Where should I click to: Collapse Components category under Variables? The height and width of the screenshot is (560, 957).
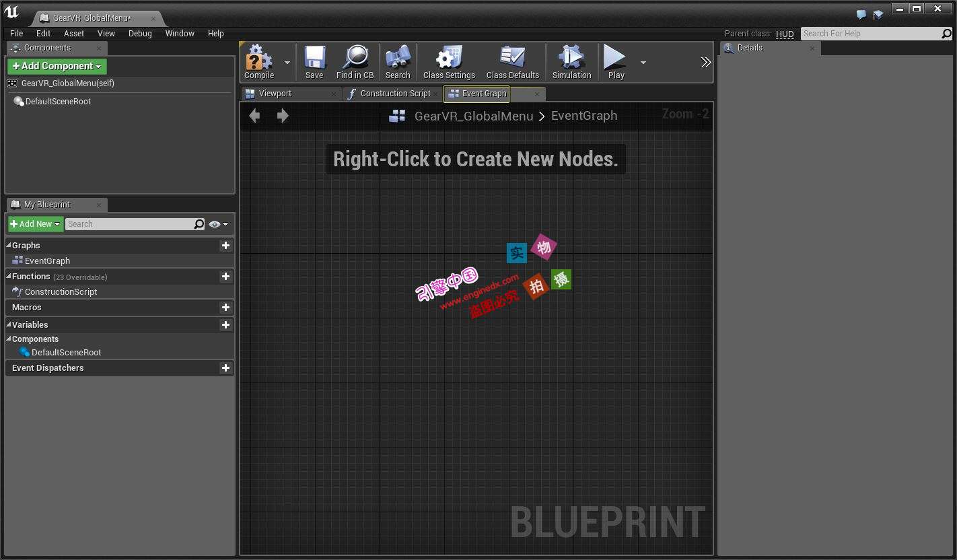[9, 339]
